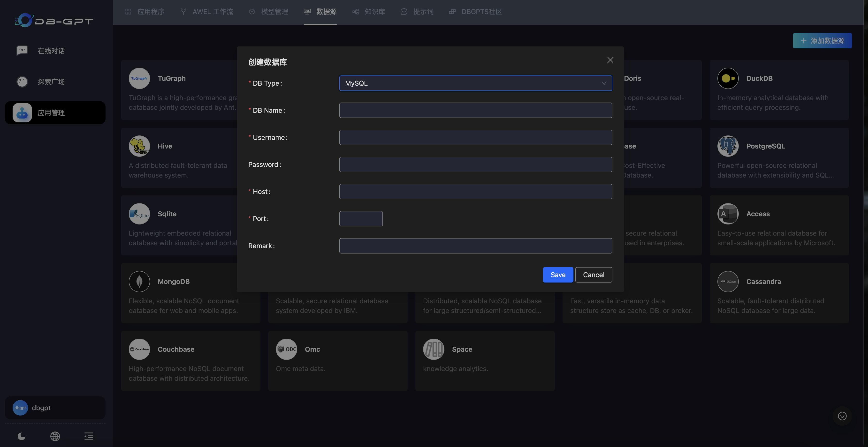The width and height of the screenshot is (868, 447).
Task: Focus the DB Name input field
Action: 475,110
